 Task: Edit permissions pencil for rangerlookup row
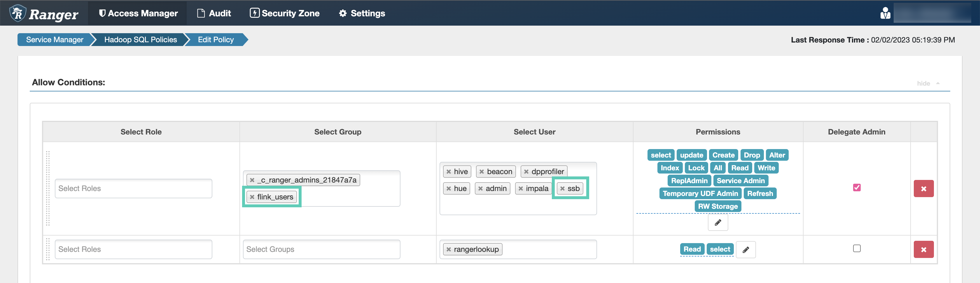[745, 250]
